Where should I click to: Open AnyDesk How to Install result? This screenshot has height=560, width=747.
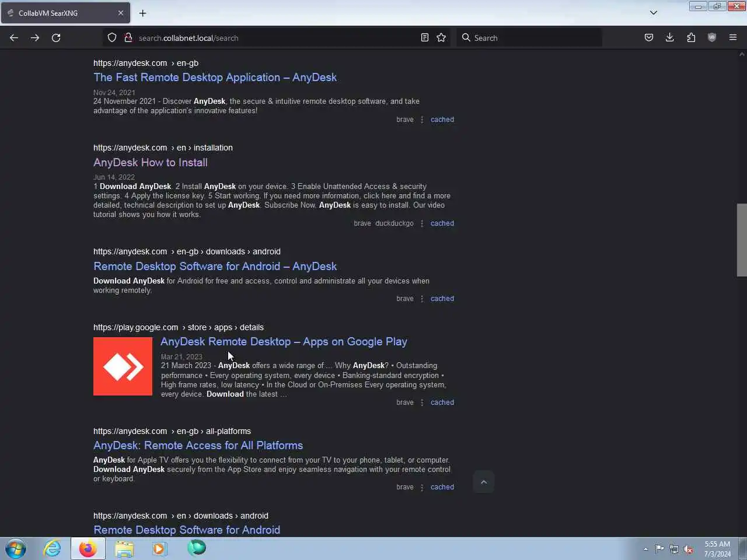151,163
